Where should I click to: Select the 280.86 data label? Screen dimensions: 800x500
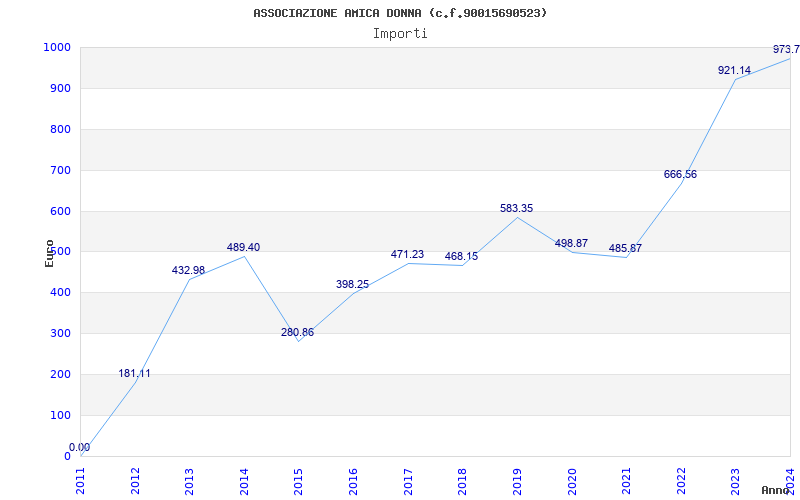coord(297,333)
